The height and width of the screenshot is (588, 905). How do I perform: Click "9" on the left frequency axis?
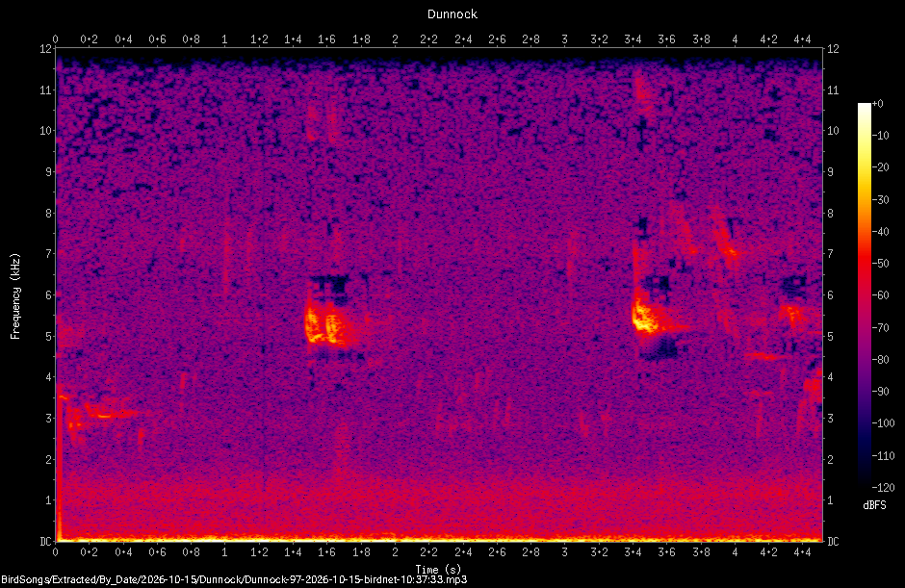tap(49, 171)
